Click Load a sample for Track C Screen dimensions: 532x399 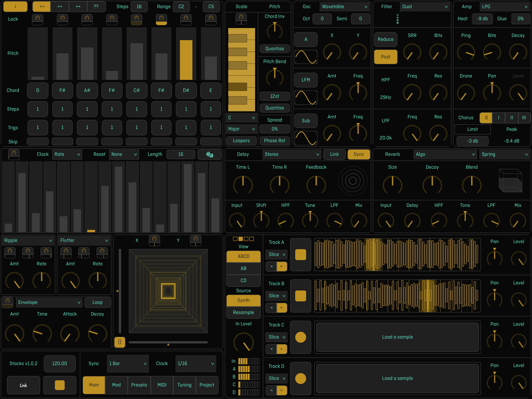click(x=397, y=337)
